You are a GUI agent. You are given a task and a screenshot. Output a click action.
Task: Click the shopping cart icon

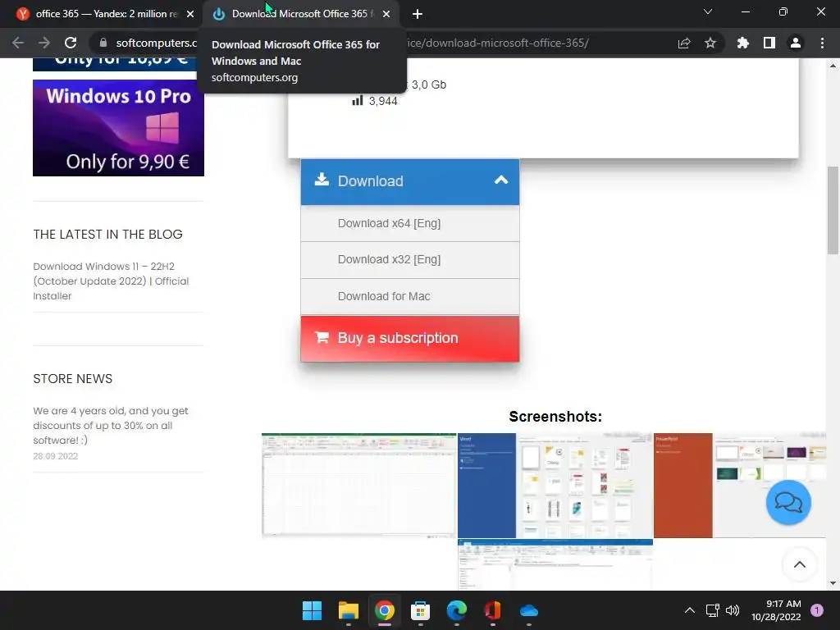pos(322,337)
